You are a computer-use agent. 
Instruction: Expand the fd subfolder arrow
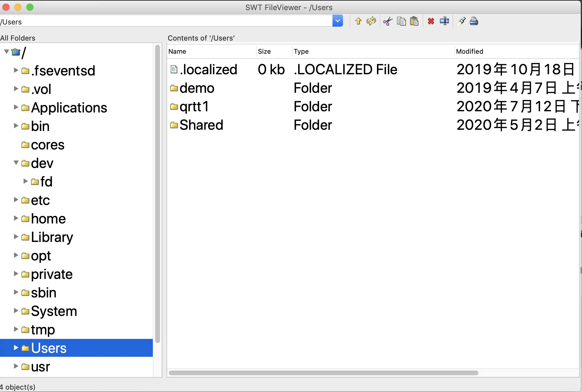(x=26, y=181)
